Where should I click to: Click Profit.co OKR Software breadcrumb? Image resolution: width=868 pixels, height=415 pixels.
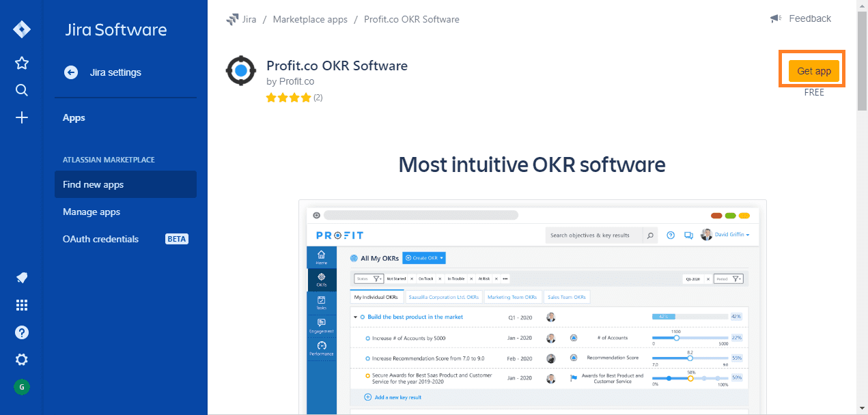(412, 19)
